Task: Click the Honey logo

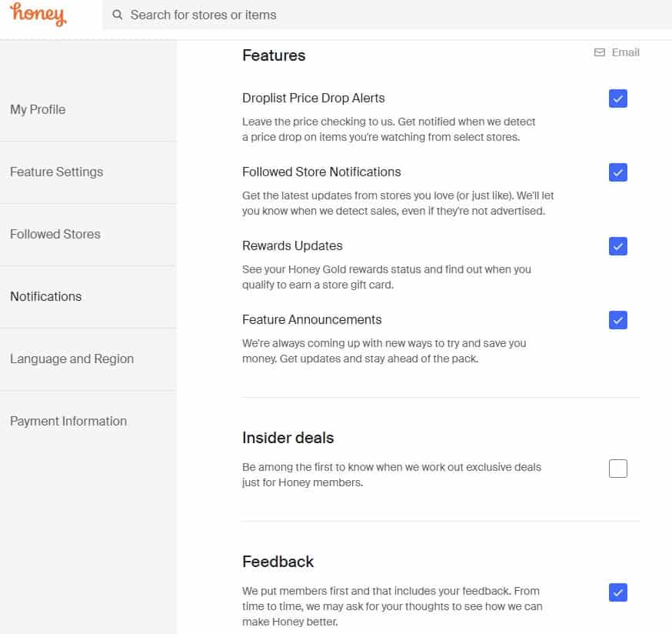Action: pyautogui.click(x=38, y=15)
